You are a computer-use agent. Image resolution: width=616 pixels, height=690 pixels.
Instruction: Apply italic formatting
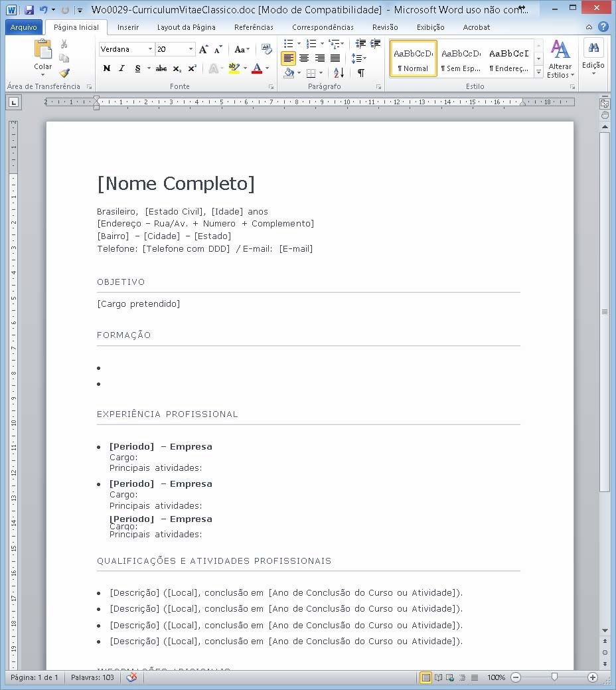coord(121,68)
